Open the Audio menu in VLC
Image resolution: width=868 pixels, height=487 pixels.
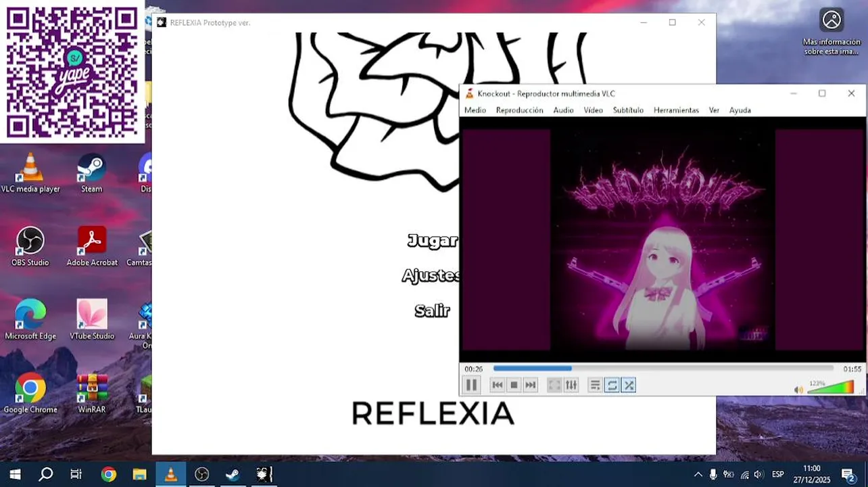(x=563, y=110)
